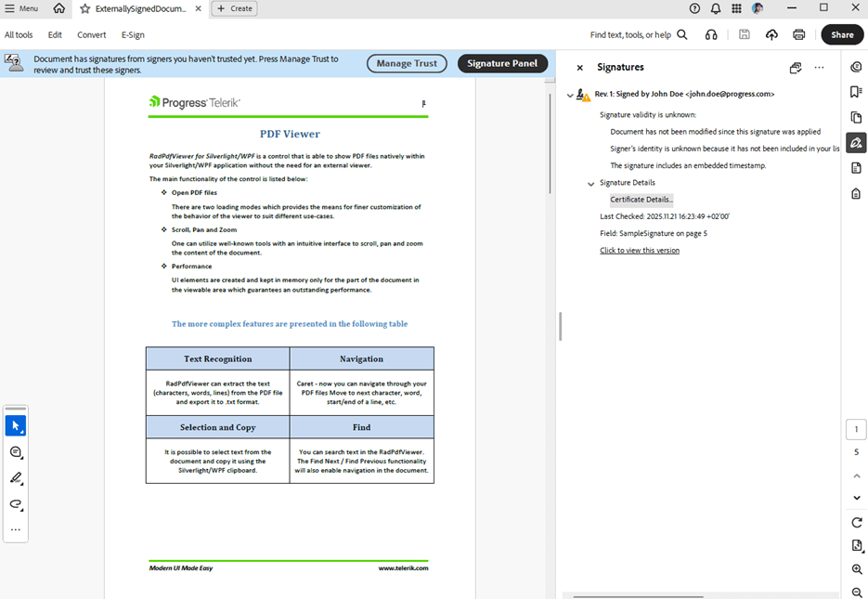Screen dimensions: 868x599
Task: Collapse the Signature Details section
Action: [591, 182]
